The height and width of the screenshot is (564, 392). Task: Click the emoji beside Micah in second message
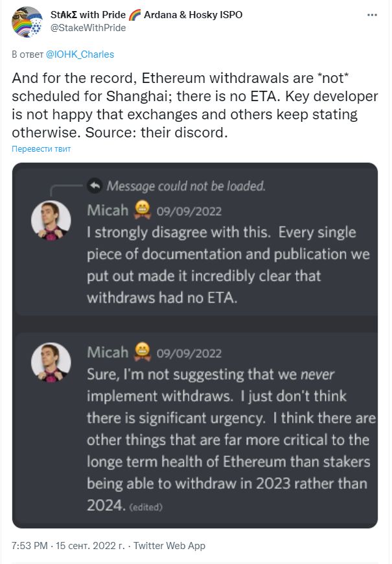(143, 352)
